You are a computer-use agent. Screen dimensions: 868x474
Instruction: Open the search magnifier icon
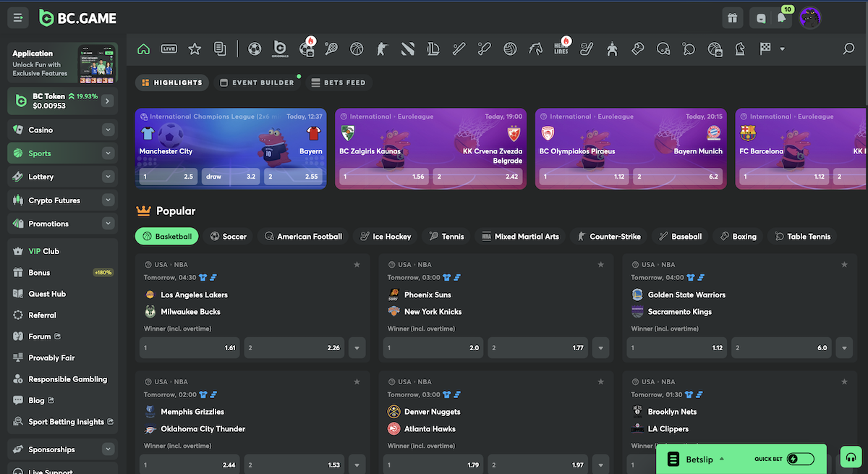[848, 49]
